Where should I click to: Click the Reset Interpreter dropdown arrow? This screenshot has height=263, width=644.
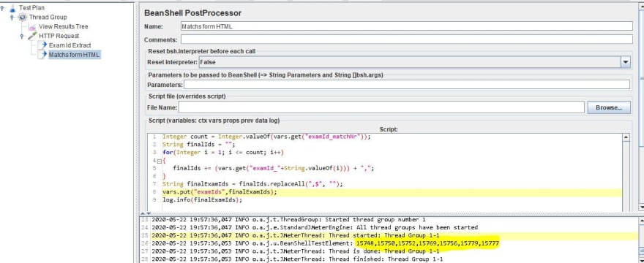coord(626,62)
